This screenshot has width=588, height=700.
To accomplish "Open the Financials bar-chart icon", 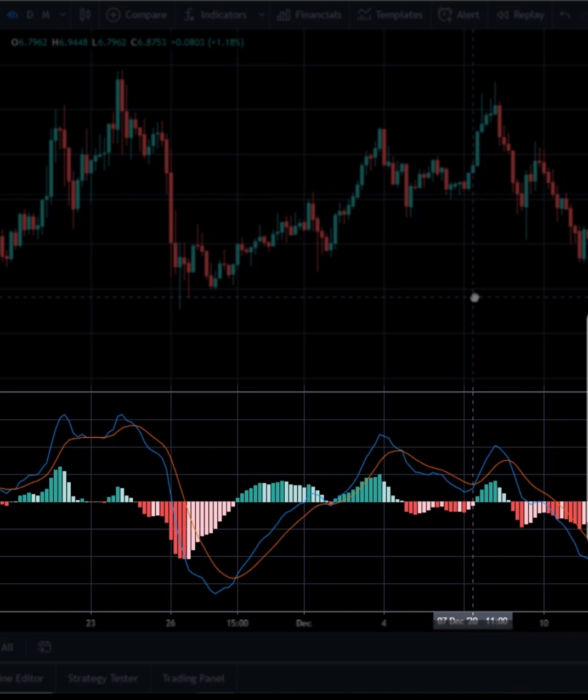I will click(284, 15).
